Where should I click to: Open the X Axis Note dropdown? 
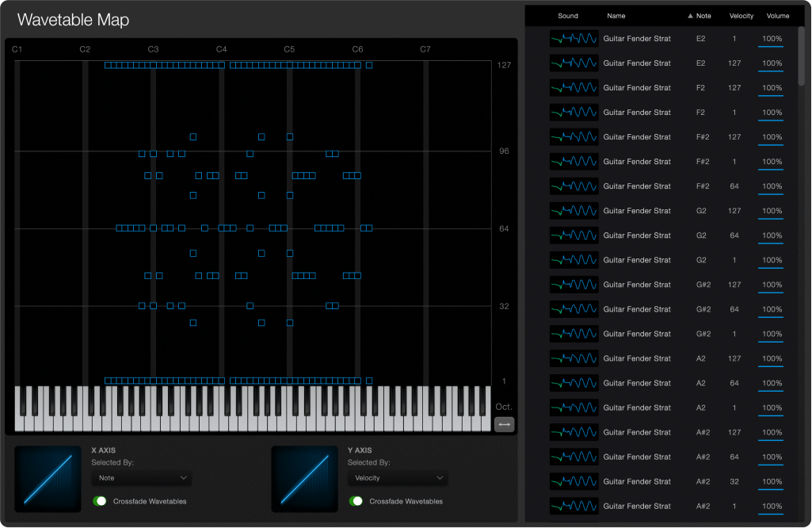tap(141, 478)
